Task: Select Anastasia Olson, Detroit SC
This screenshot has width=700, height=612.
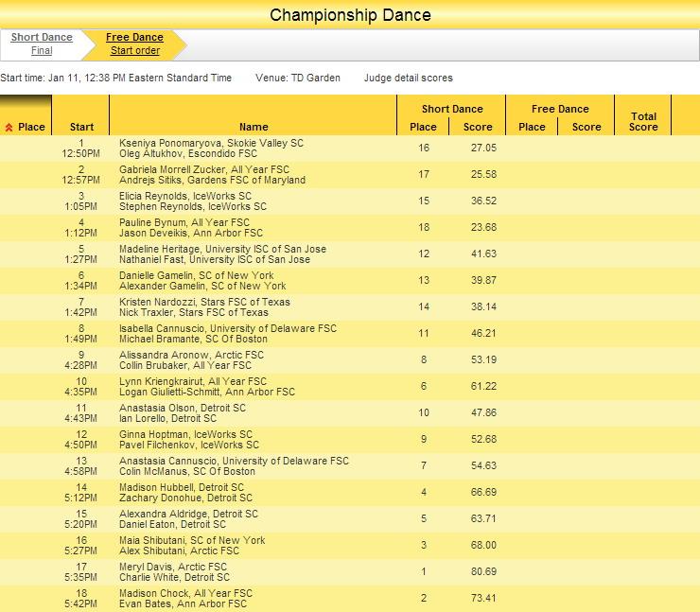Action: click(183, 408)
